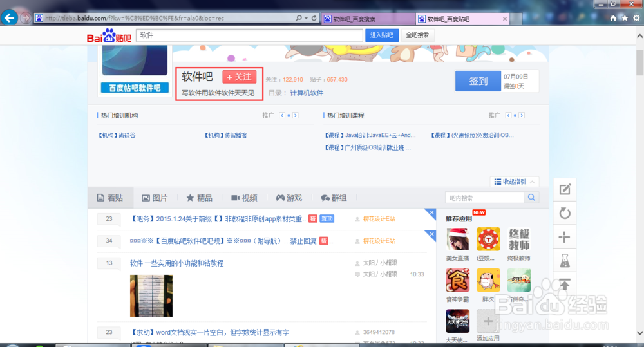Click previous arrow in 热门培训课程 section

click(509, 115)
